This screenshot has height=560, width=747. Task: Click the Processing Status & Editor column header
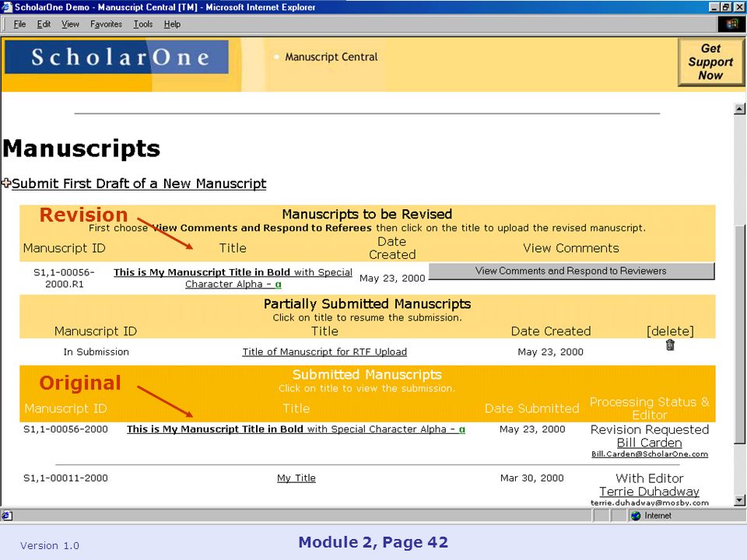tap(650, 408)
